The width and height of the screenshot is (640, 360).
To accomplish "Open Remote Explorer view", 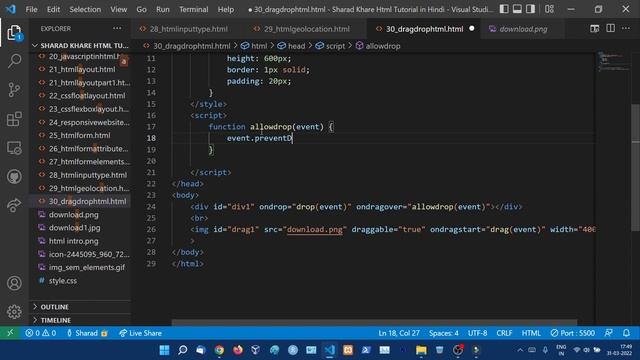I will point(14,148).
